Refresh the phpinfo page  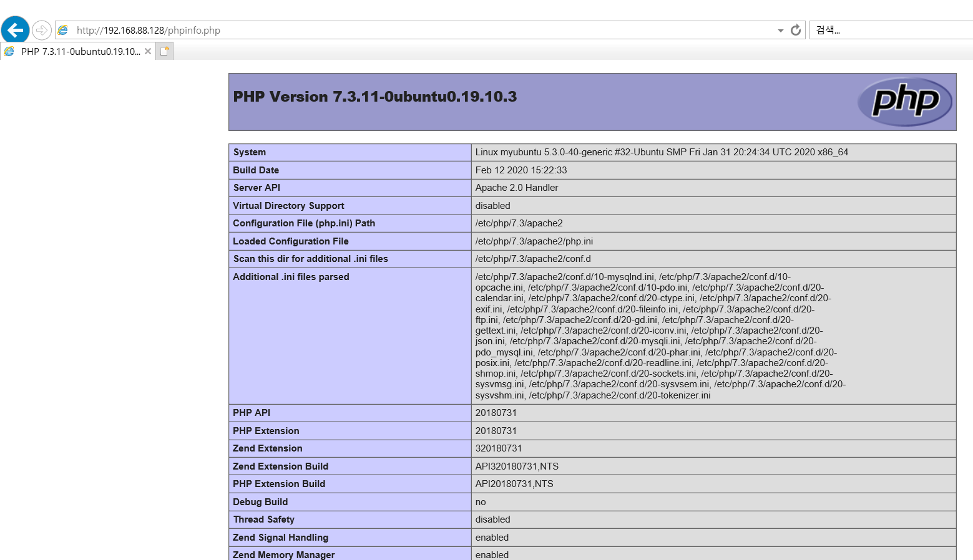coord(796,30)
